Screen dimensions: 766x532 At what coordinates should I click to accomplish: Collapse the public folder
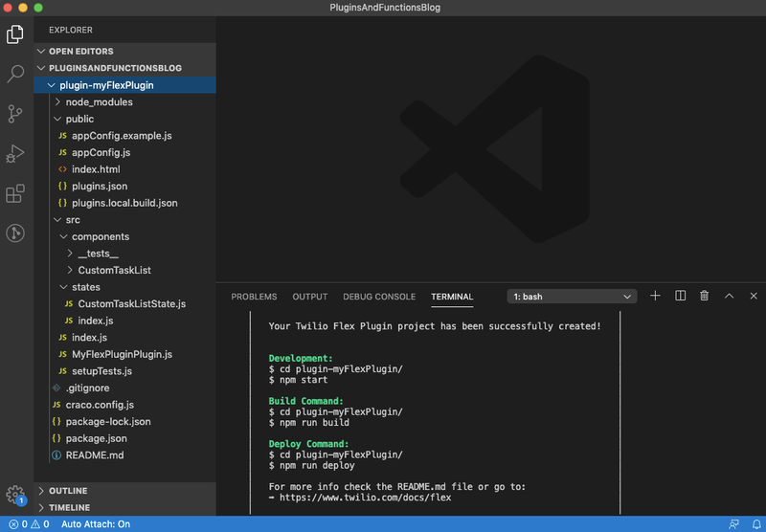click(124, 119)
